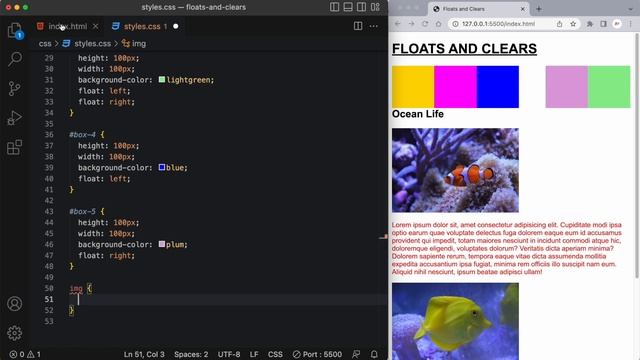
Task: Click the FLOATS AND CLEARS heading
Action: click(464, 49)
